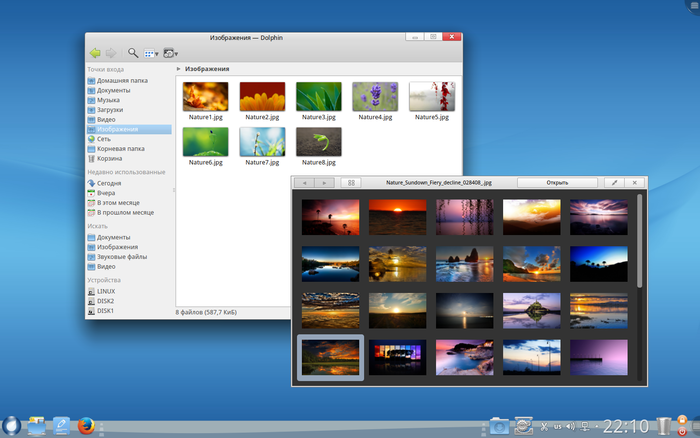Select the Nature4.jpg lavender thumbnail
This screenshot has width=700, height=438.
375,98
